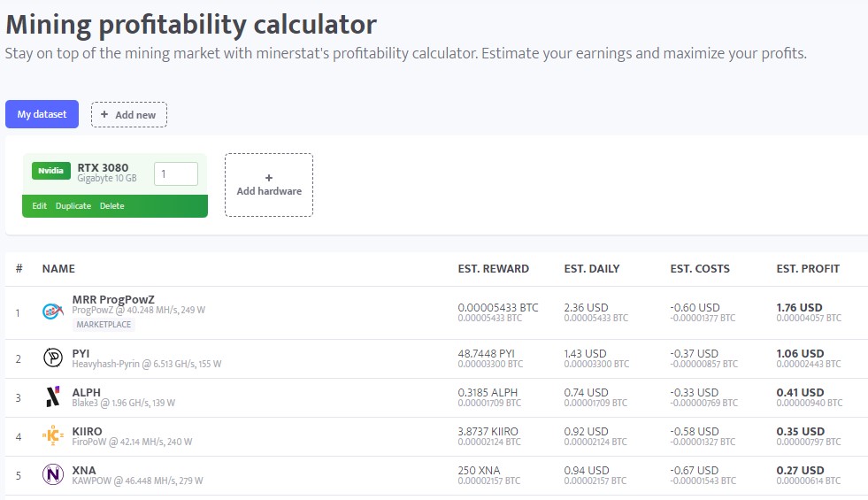The height and width of the screenshot is (500, 868).
Task: Sort by EST. COSTS column header
Action: [x=700, y=268]
